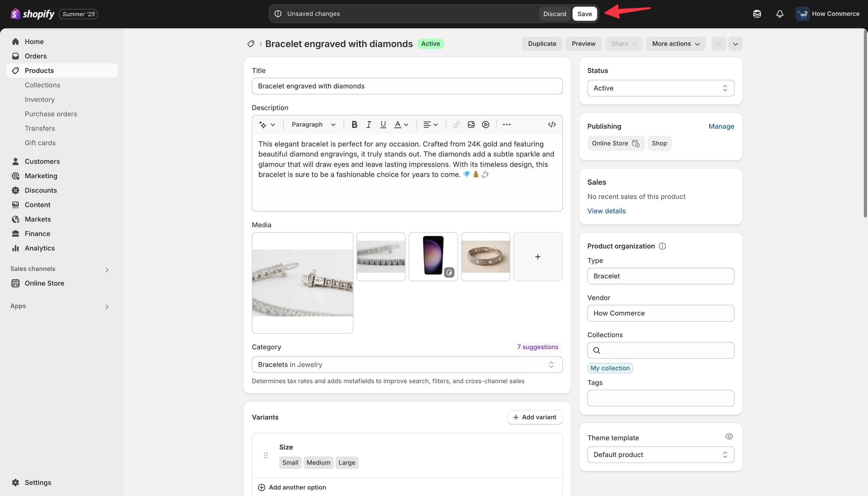Image resolution: width=868 pixels, height=496 pixels.
Task: Click the 3D model badge on phone thumbnail
Action: point(449,273)
